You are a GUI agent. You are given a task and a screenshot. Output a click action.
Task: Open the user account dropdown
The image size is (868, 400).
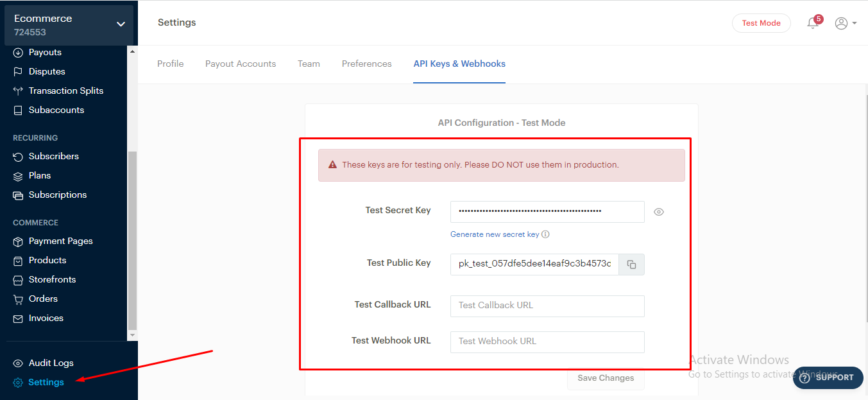coord(846,23)
